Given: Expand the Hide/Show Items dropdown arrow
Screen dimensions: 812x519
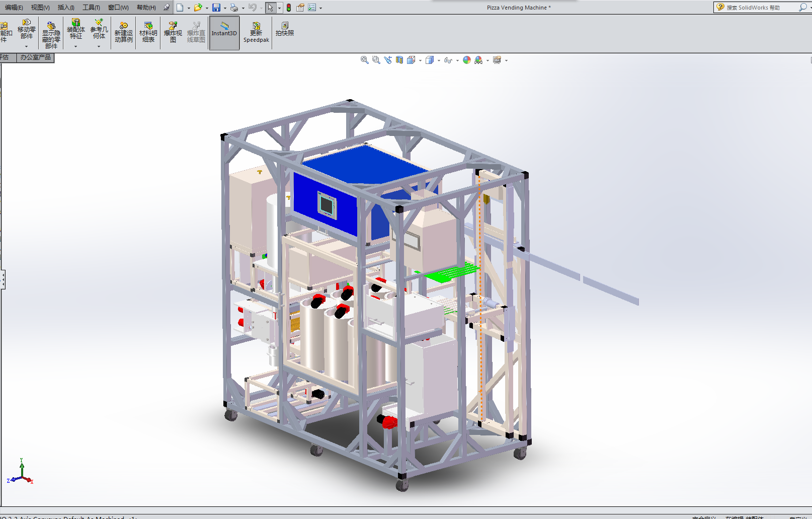Looking at the screenshot, I should pyautogui.click(x=457, y=60).
